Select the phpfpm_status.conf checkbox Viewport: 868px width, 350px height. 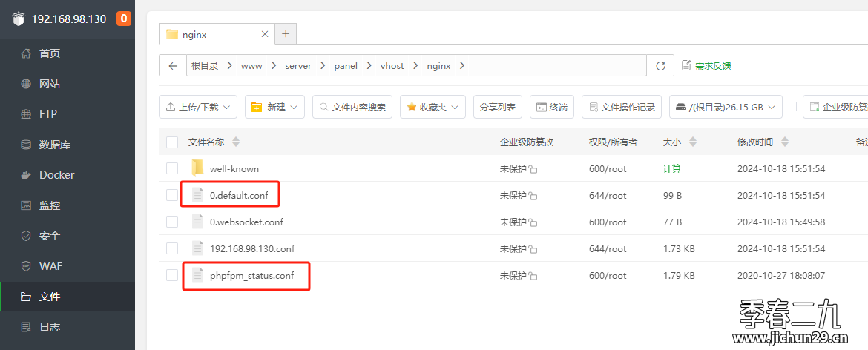pos(172,275)
